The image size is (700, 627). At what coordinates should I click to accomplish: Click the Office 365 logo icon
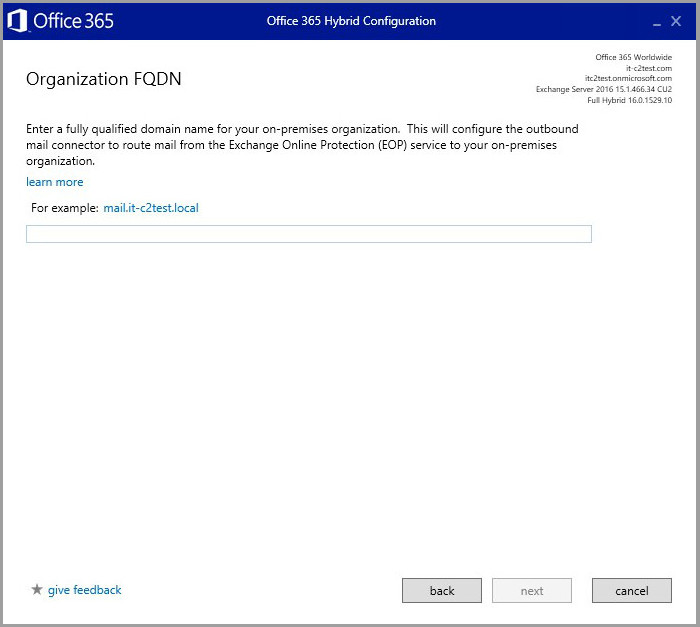click(x=17, y=21)
